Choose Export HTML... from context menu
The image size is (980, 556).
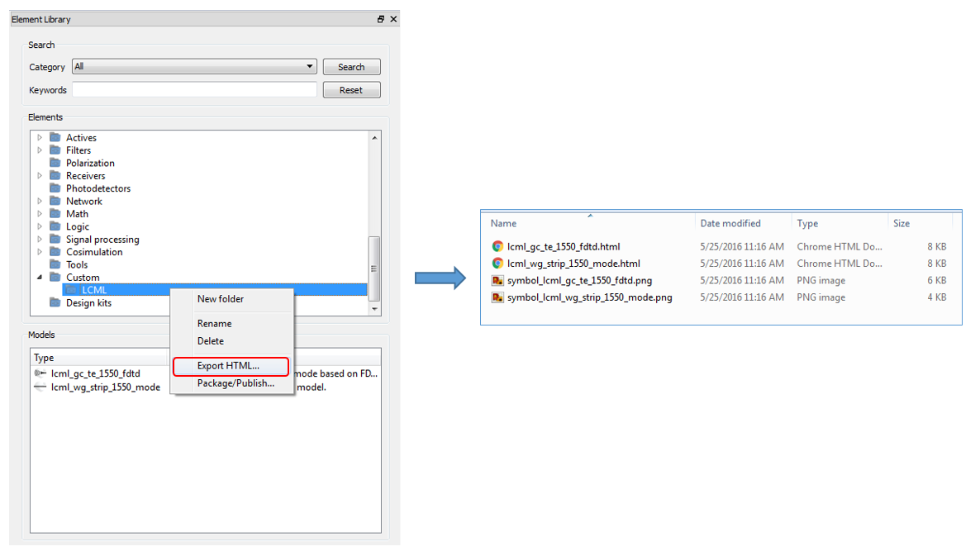pos(228,366)
